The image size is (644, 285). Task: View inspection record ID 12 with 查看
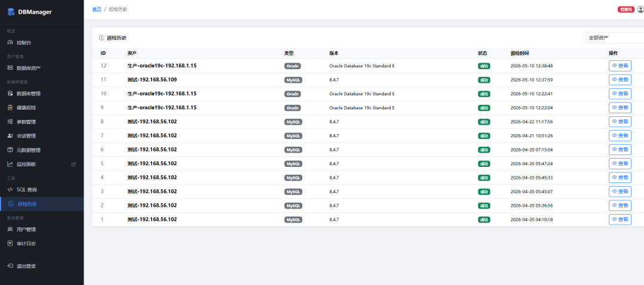620,66
